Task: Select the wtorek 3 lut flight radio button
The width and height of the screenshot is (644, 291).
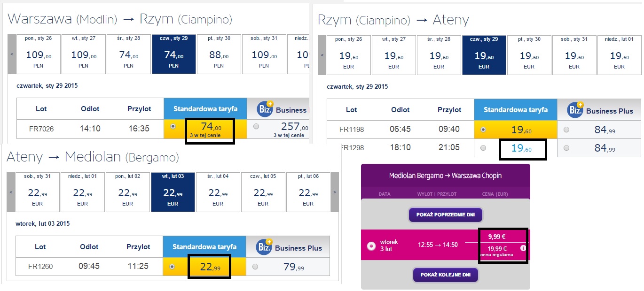Action: (371, 245)
